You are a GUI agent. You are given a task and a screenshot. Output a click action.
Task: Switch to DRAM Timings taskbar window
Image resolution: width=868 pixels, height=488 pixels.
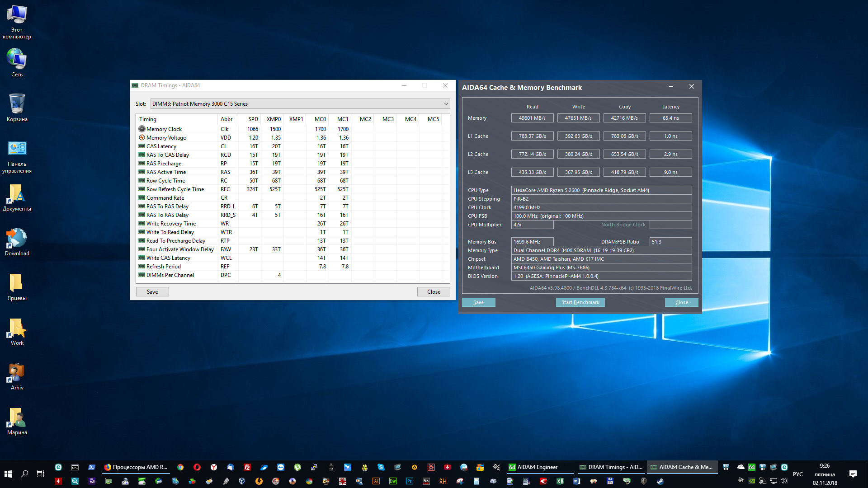point(611,467)
